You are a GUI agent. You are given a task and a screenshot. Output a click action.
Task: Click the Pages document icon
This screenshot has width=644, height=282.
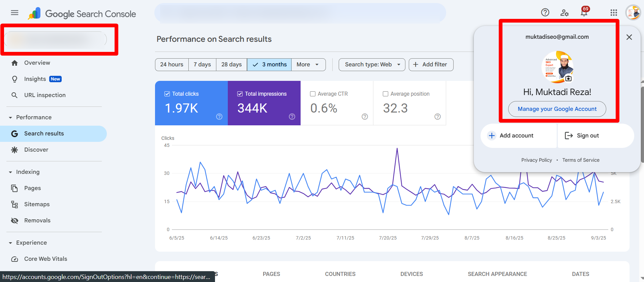tap(14, 188)
